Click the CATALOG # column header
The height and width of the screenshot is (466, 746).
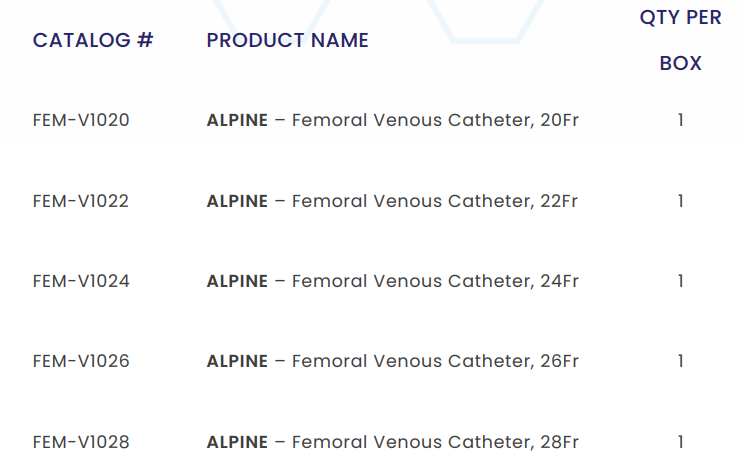pos(93,40)
